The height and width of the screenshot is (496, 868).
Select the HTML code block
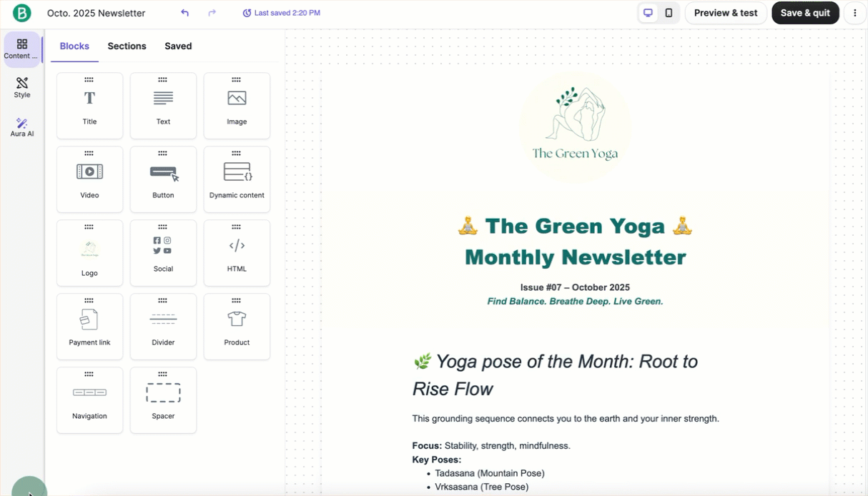[x=237, y=253]
